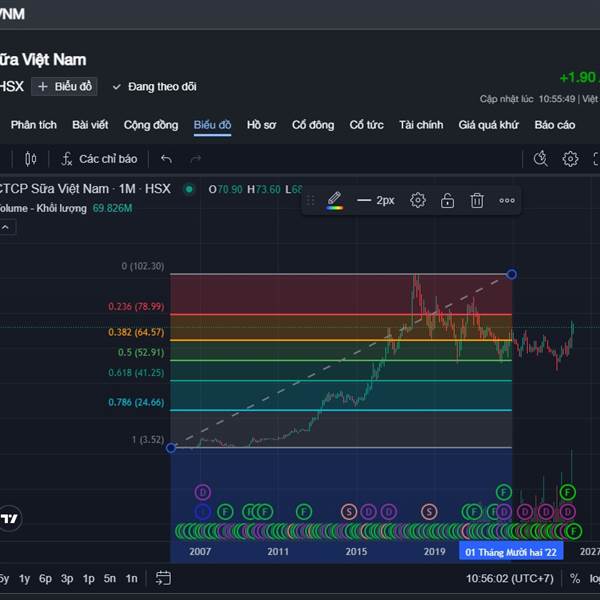Viewport: 600px width, 600px height.
Task: Open chart settings gear in top toolbar
Action: pos(570,159)
